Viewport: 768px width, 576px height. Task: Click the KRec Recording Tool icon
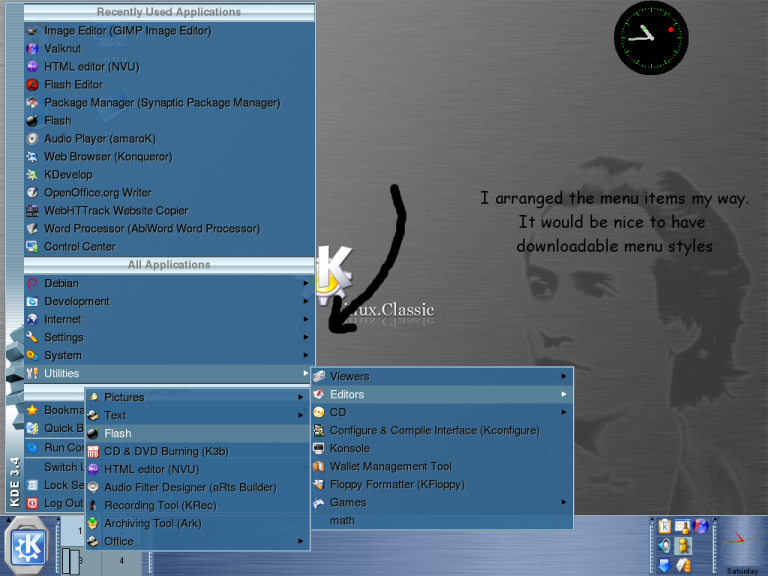pos(93,505)
